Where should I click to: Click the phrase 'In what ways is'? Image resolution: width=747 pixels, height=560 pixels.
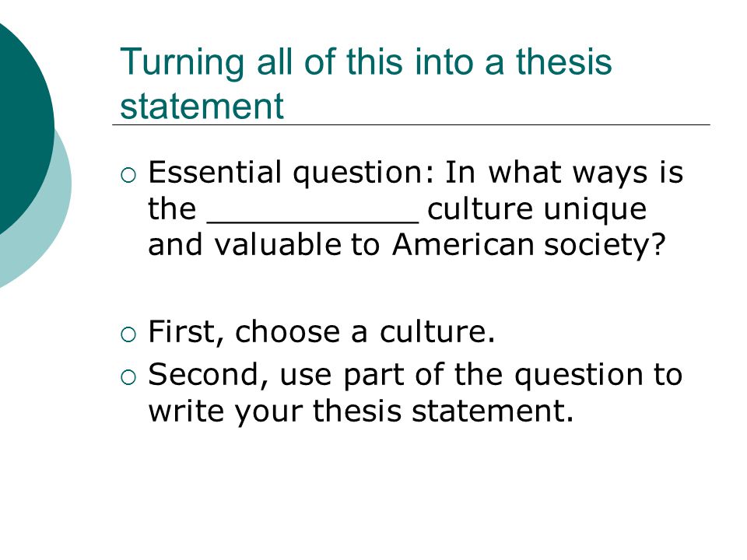click(x=564, y=173)
